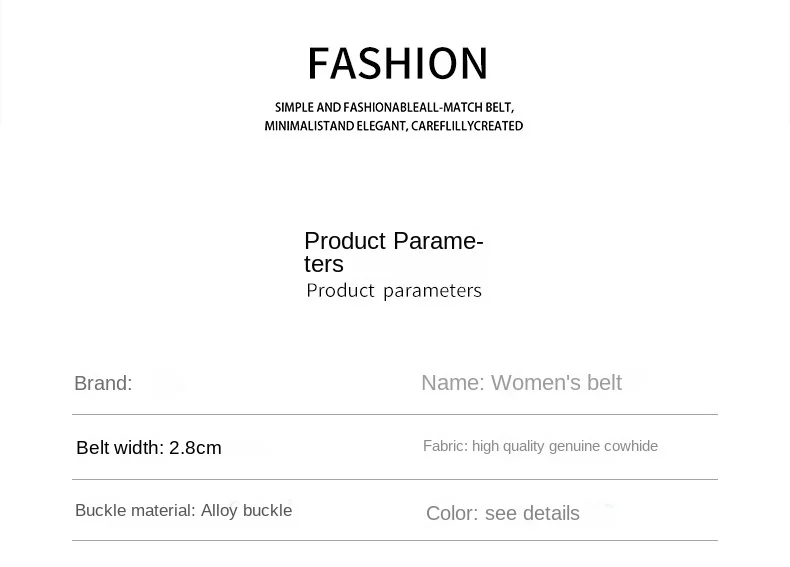Select the 'Simple and fashionable all-match belt' line

pos(394,107)
